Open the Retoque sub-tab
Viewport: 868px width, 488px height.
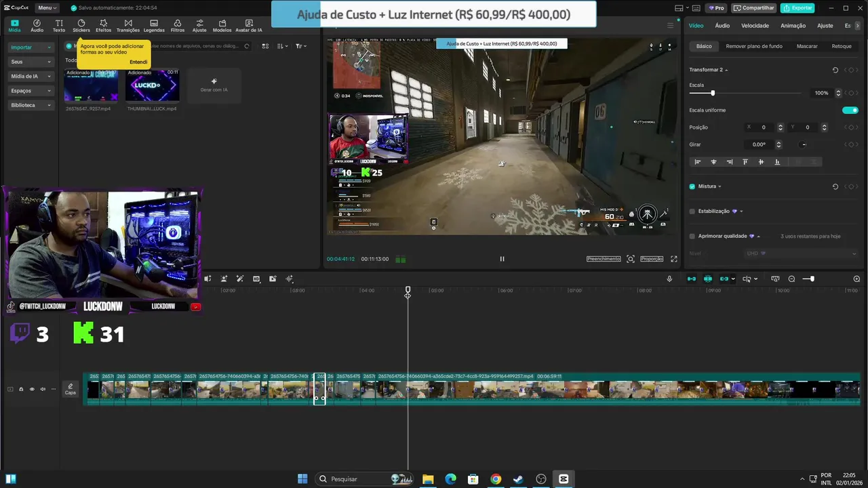[x=842, y=46]
